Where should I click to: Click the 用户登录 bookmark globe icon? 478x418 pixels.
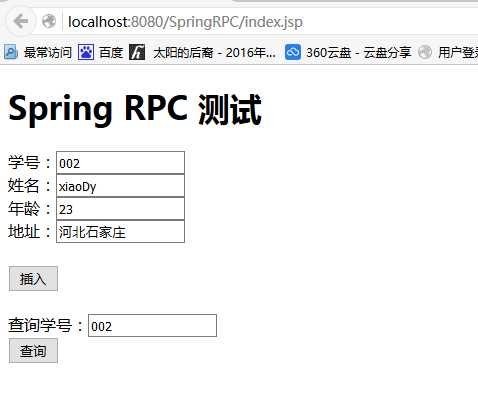[x=425, y=52]
